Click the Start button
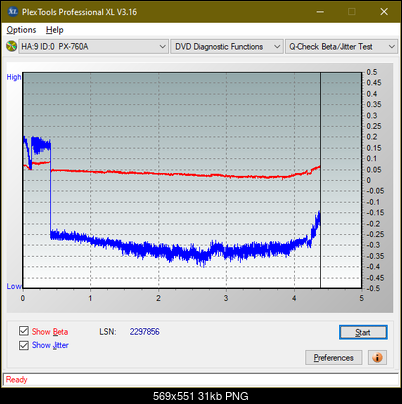This screenshot has width=402, height=404. click(x=363, y=332)
